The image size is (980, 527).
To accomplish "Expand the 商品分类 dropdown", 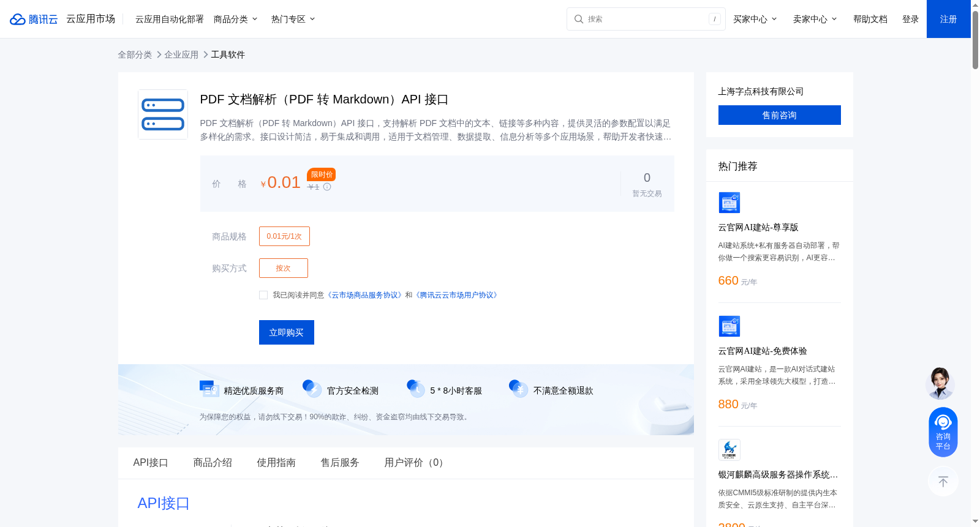I will point(235,19).
